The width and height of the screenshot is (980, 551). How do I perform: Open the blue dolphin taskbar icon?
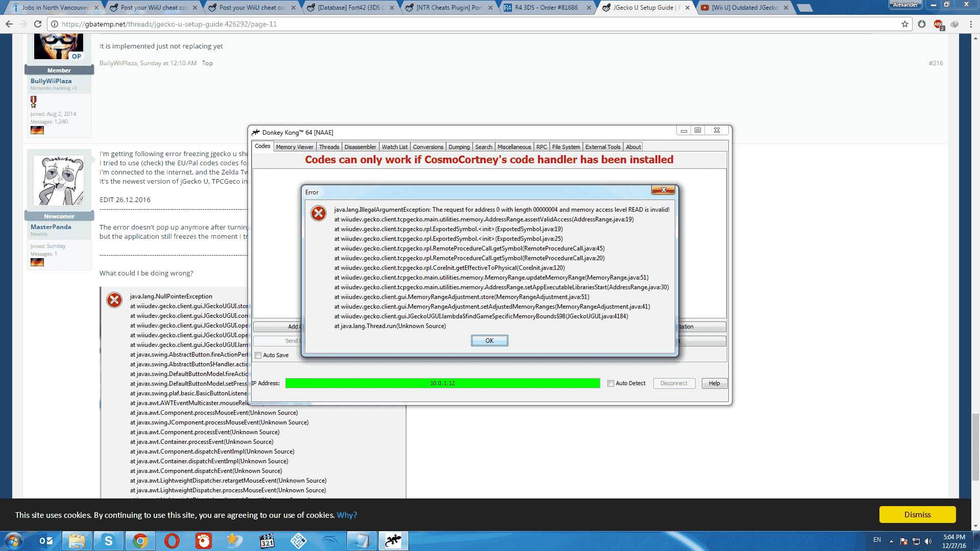(x=330, y=541)
